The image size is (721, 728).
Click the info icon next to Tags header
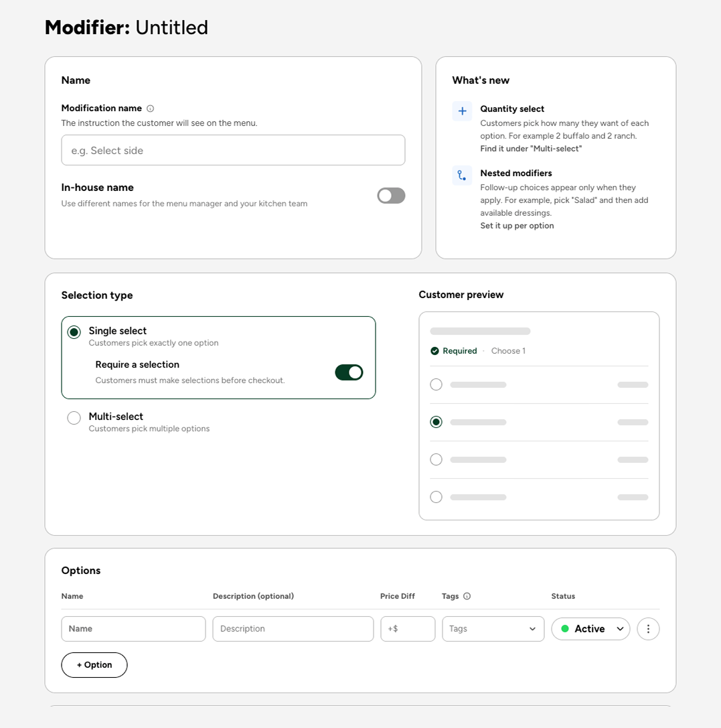(x=467, y=596)
